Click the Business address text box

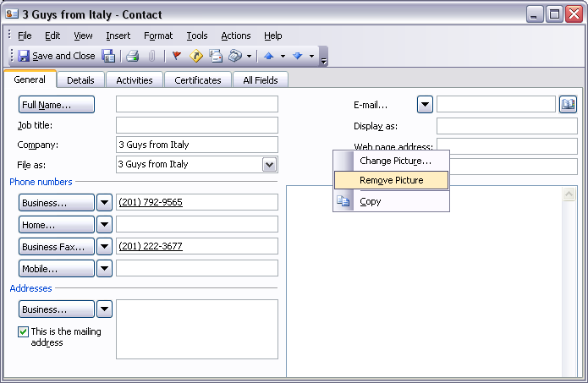click(x=197, y=329)
